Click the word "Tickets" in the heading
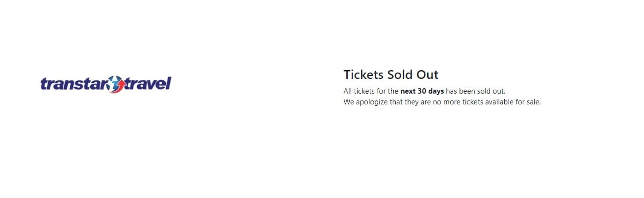 tap(363, 74)
